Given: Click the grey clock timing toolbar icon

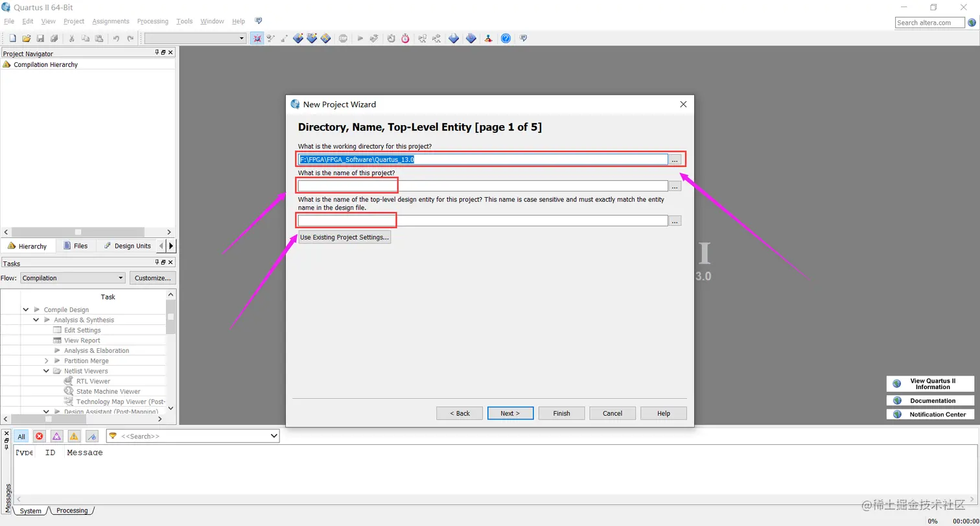Looking at the screenshot, I should (391, 38).
